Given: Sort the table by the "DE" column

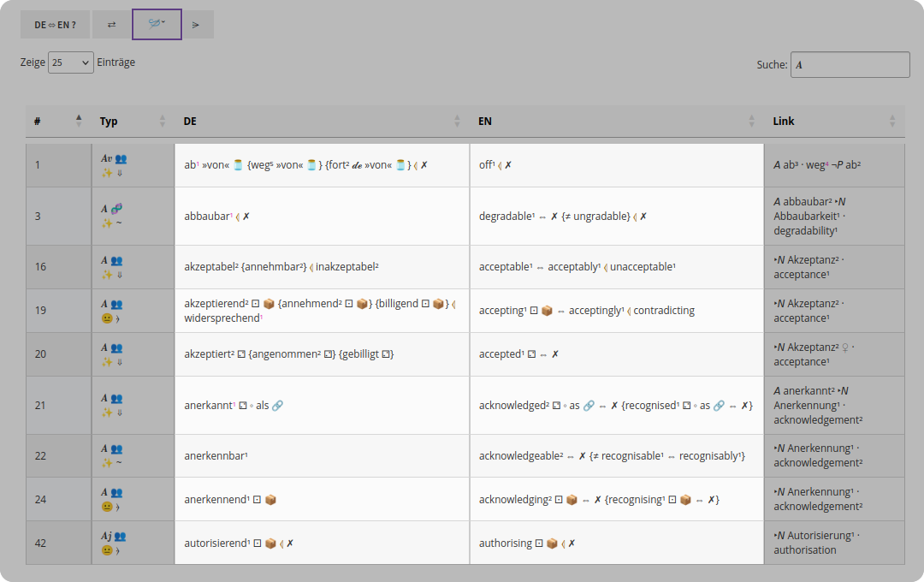Looking at the screenshot, I should 322,121.
